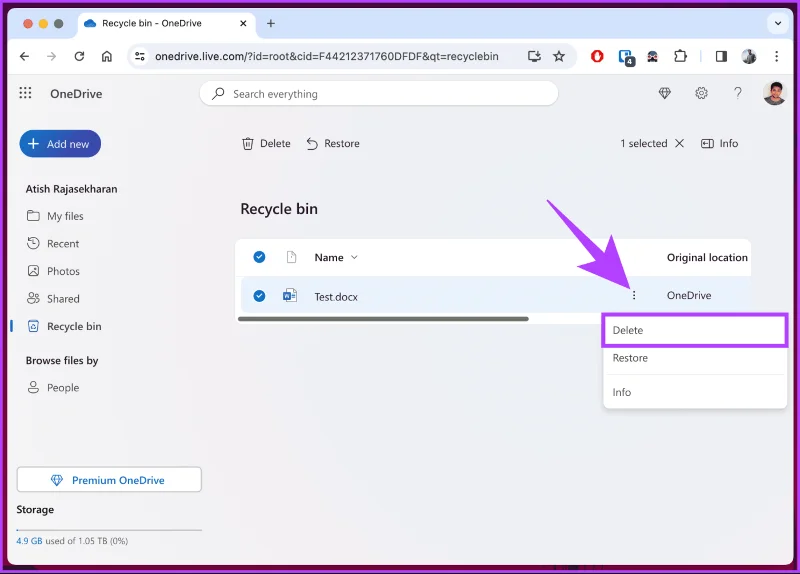View site information icon in address bar
The width and height of the screenshot is (800, 574).
[x=140, y=56]
